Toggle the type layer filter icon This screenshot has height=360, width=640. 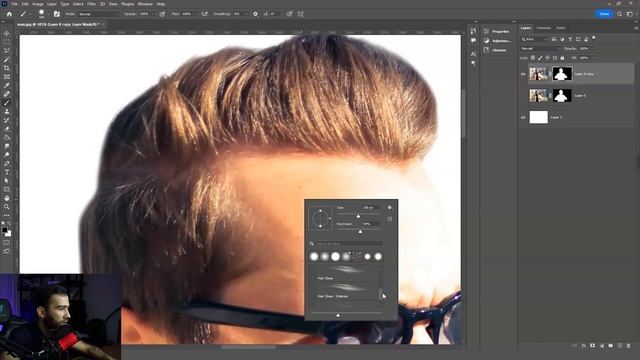[570, 39]
